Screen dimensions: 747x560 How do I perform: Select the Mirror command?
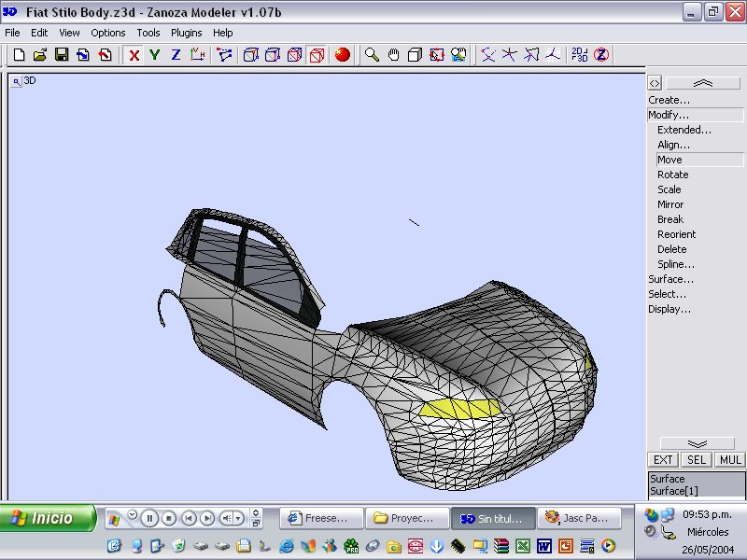pyautogui.click(x=670, y=204)
